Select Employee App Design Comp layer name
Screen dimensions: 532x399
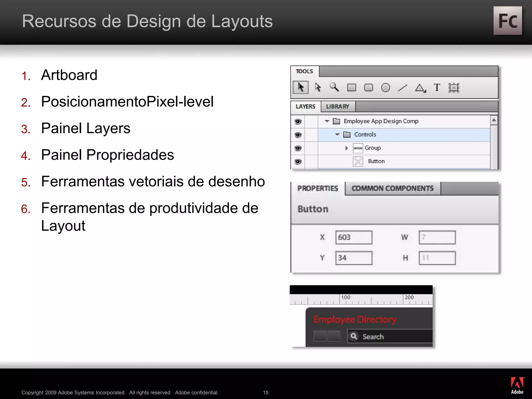[x=381, y=121]
